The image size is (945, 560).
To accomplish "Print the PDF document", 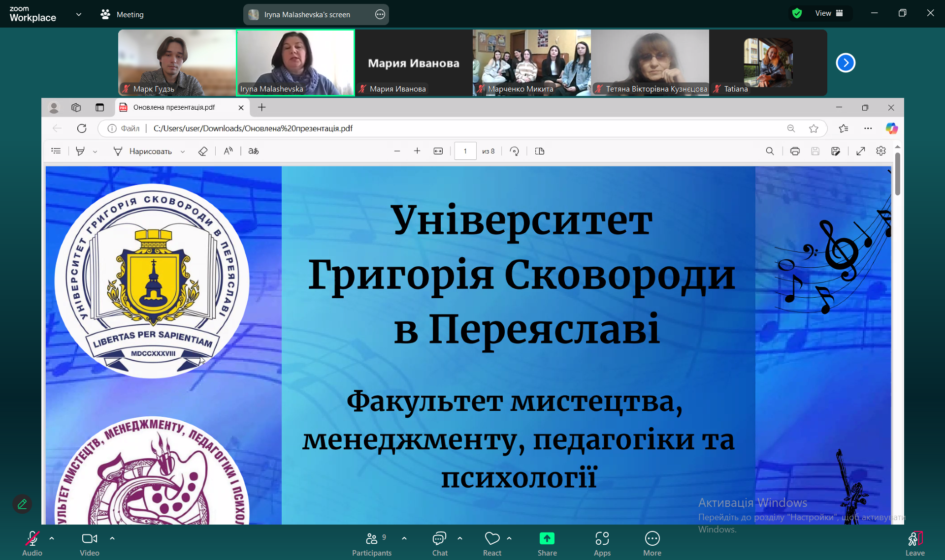I will pyautogui.click(x=795, y=151).
